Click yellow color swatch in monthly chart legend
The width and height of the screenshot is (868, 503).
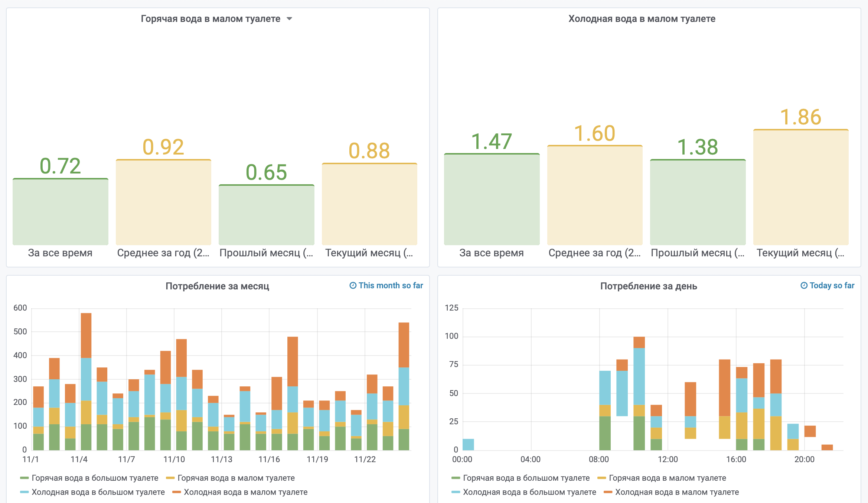[170, 478]
